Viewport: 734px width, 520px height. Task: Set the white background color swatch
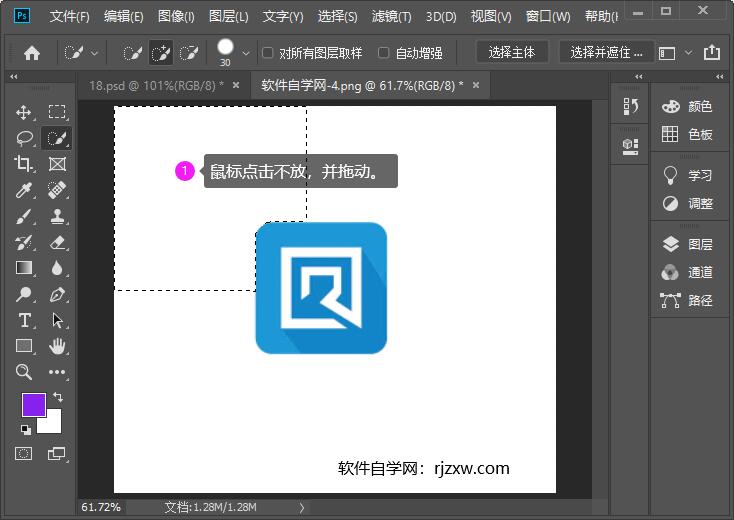[53, 424]
